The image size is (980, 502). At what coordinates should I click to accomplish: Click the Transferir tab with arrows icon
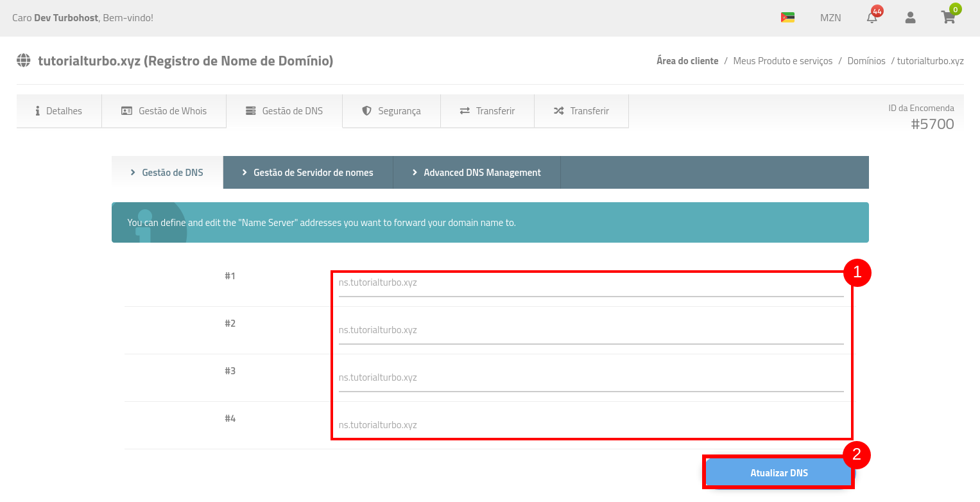coord(488,111)
